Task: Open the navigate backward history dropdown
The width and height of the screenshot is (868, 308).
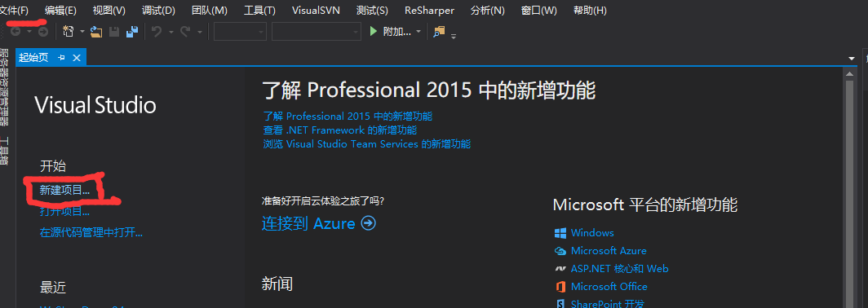Action: (x=29, y=32)
